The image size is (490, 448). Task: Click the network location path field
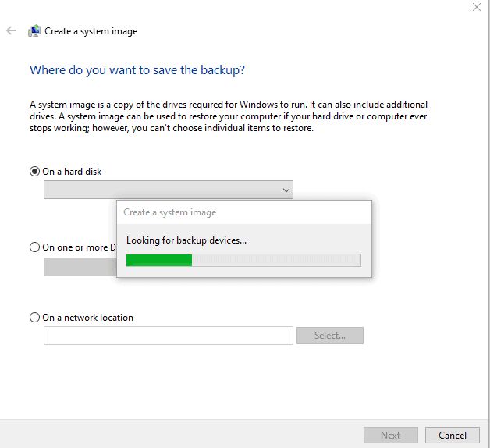[x=169, y=336]
